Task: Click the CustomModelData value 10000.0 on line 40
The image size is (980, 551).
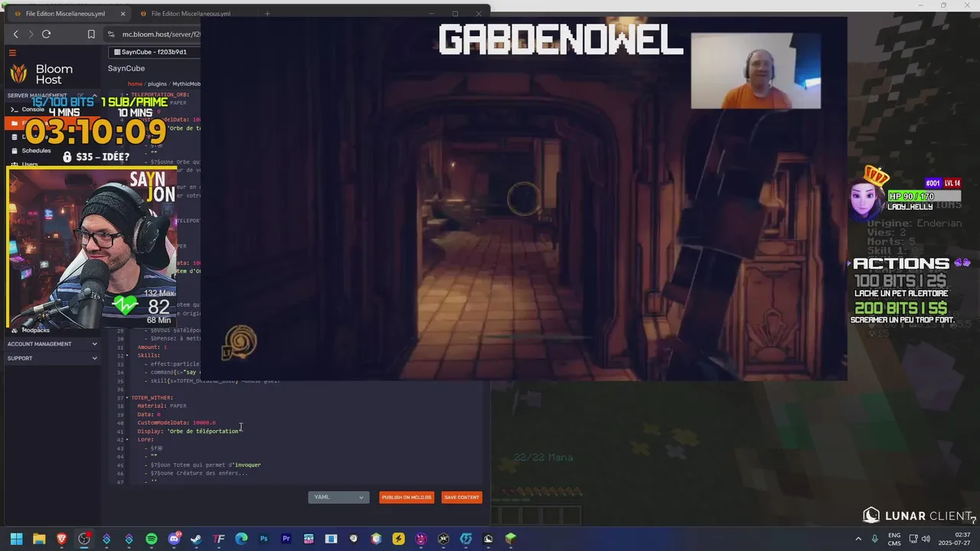Action: pos(204,422)
